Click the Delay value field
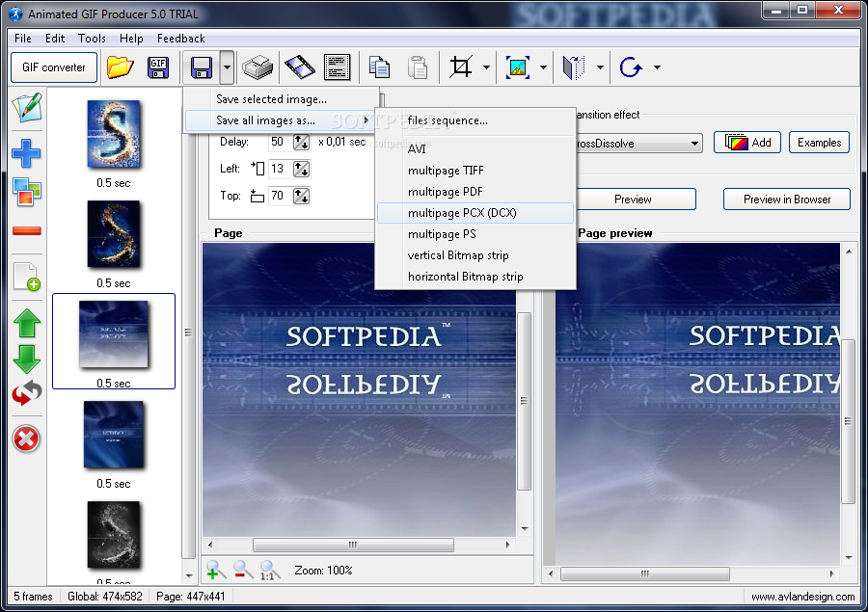 (280, 142)
